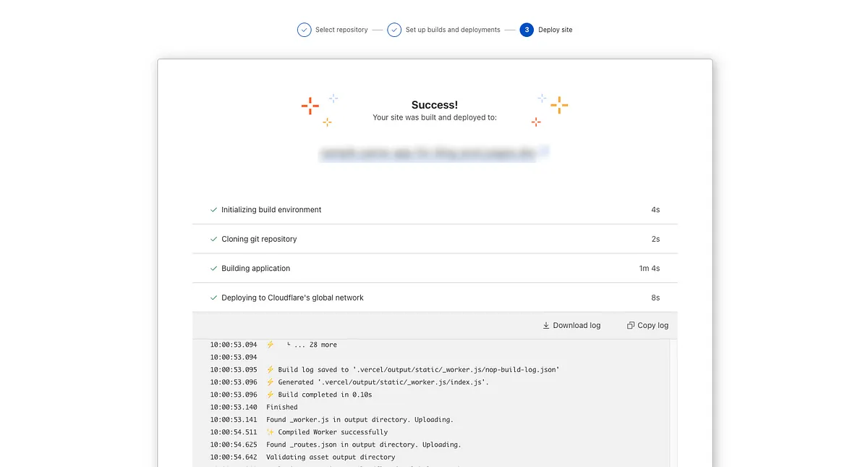
Task: Open deployed site via the external link icon
Action: [544, 151]
